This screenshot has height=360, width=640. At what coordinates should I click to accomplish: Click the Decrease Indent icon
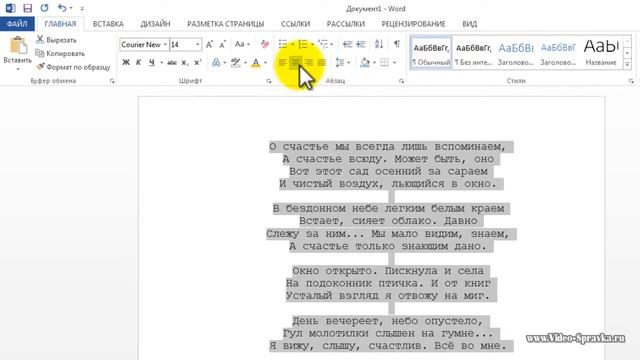pyautogui.click(x=347, y=44)
